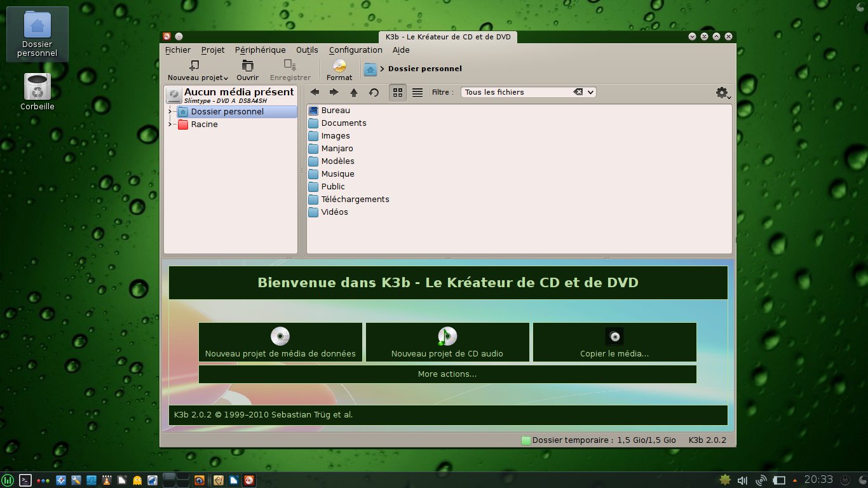Open the Fichier menu

(178, 50)
